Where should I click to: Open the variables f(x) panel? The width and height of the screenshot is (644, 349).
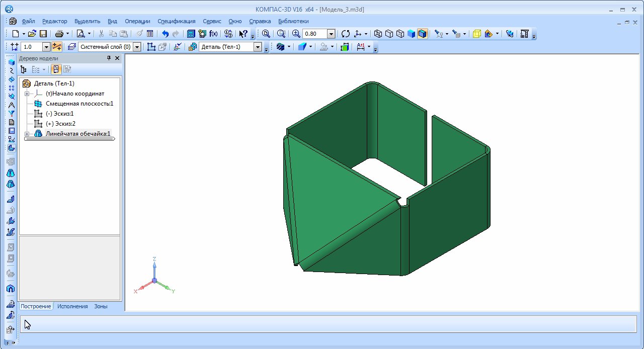[x=214, y=34]
